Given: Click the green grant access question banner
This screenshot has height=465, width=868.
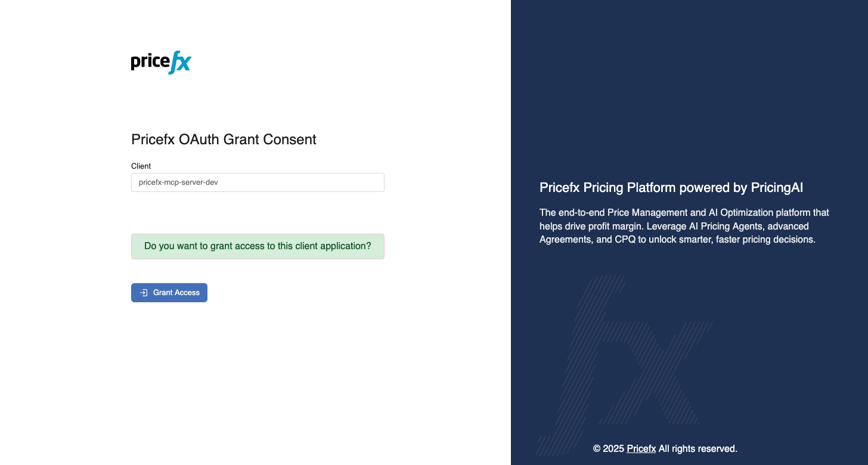Looking at the screenshot, I should 258,246.
